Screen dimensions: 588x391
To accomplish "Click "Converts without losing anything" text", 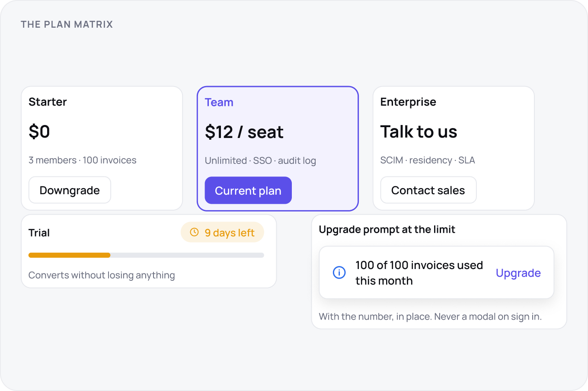I will pos(102,275).
